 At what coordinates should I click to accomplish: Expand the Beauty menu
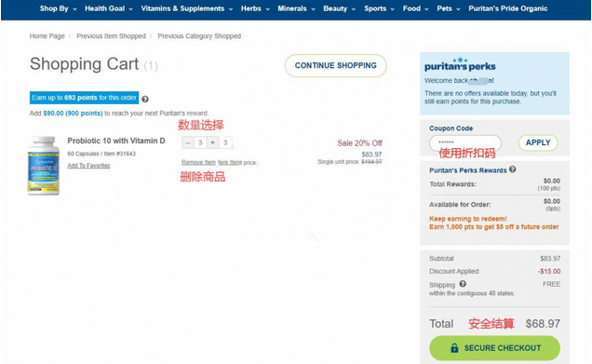339,8
